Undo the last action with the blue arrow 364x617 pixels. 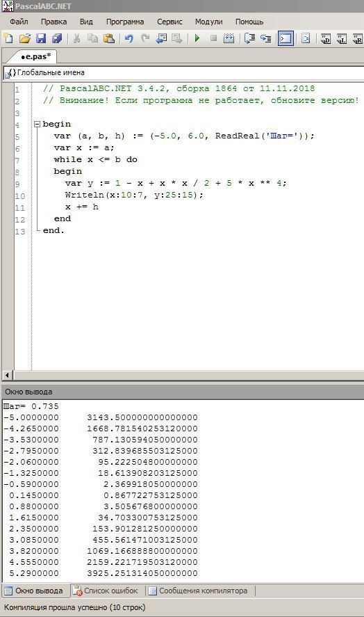129,38
